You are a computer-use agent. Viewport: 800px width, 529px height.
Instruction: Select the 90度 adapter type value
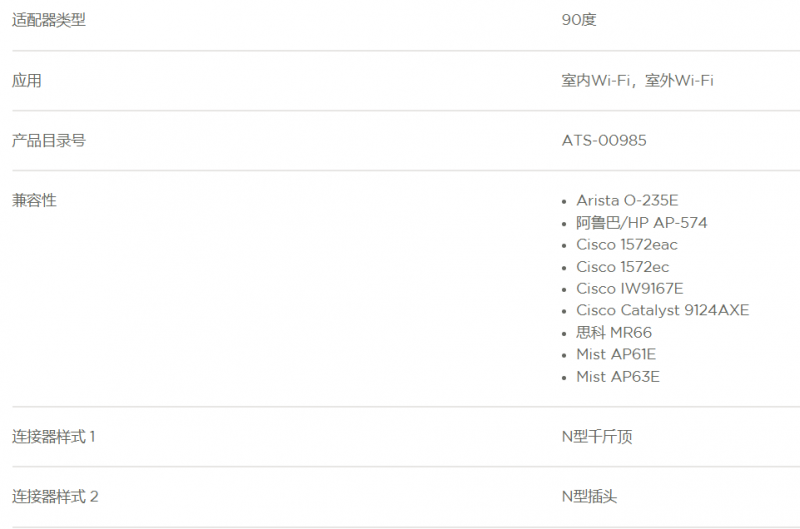tap(579, 20)
